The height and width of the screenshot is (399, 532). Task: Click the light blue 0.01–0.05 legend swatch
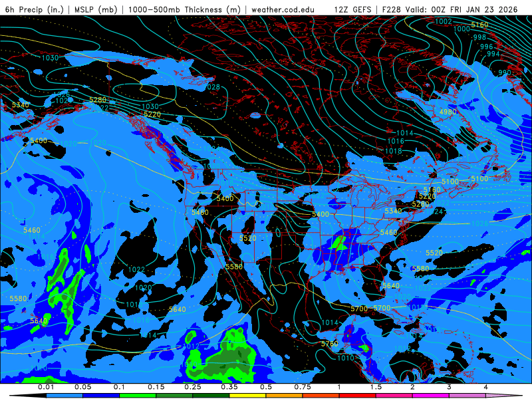pos(65,396)
